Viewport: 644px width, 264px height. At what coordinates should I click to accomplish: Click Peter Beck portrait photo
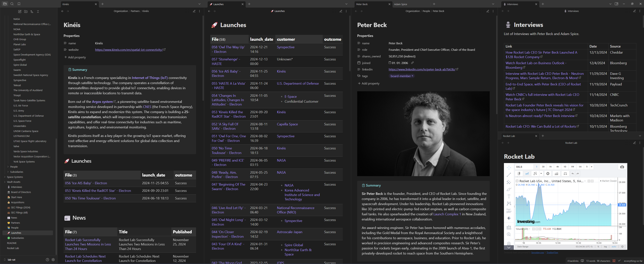click(x=423, y=134)
